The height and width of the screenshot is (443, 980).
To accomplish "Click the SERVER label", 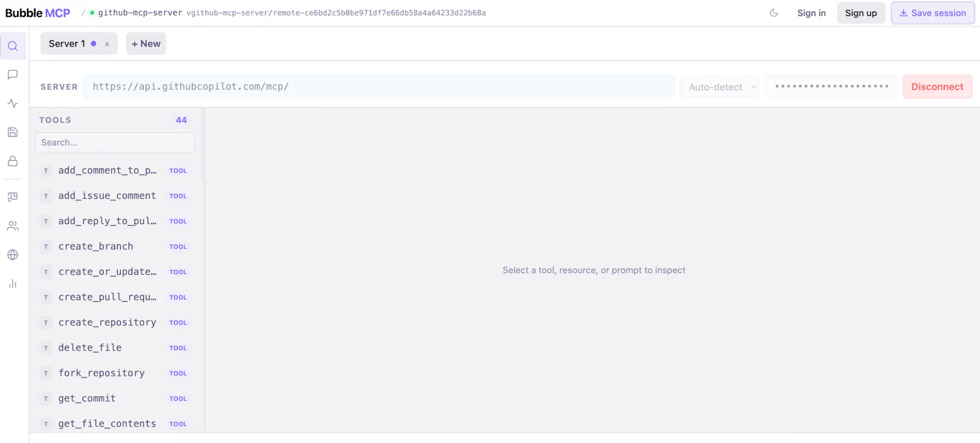I will (59, 87).
